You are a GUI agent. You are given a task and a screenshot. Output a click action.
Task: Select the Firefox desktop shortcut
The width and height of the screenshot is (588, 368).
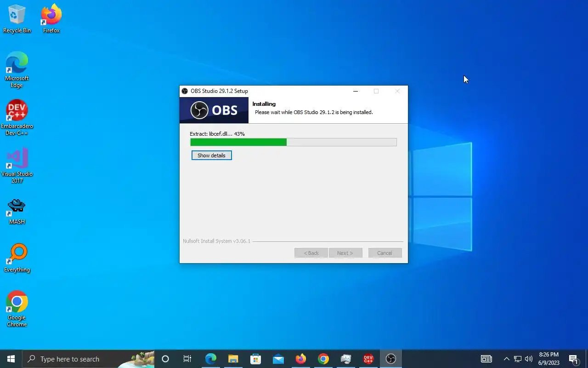pyautogui.click(x=51, y=19)
